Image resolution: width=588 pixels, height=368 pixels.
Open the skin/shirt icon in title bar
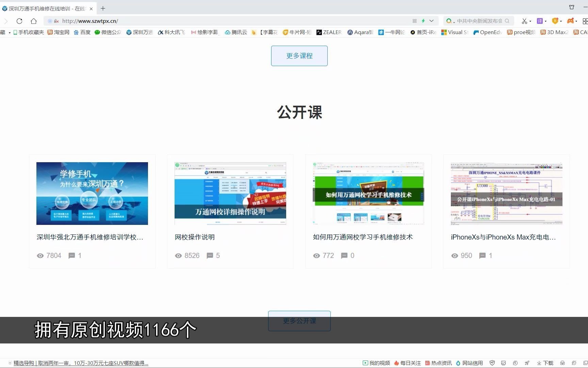572,7
